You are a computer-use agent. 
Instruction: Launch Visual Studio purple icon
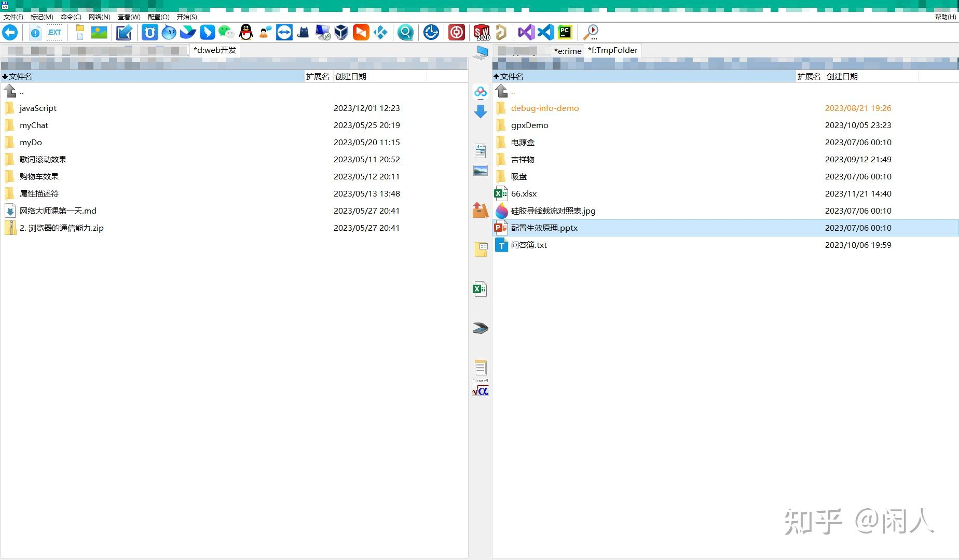(x=526, y=33)
